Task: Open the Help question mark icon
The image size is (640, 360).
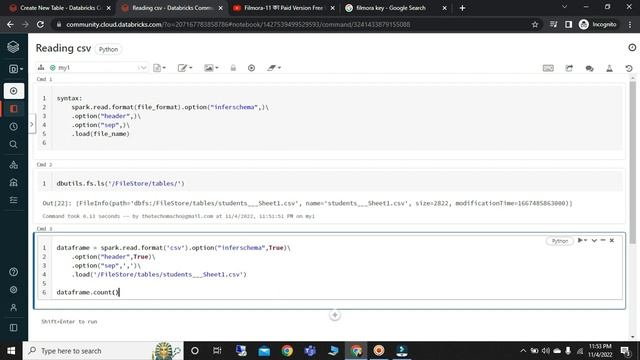Action: point(13,272)
